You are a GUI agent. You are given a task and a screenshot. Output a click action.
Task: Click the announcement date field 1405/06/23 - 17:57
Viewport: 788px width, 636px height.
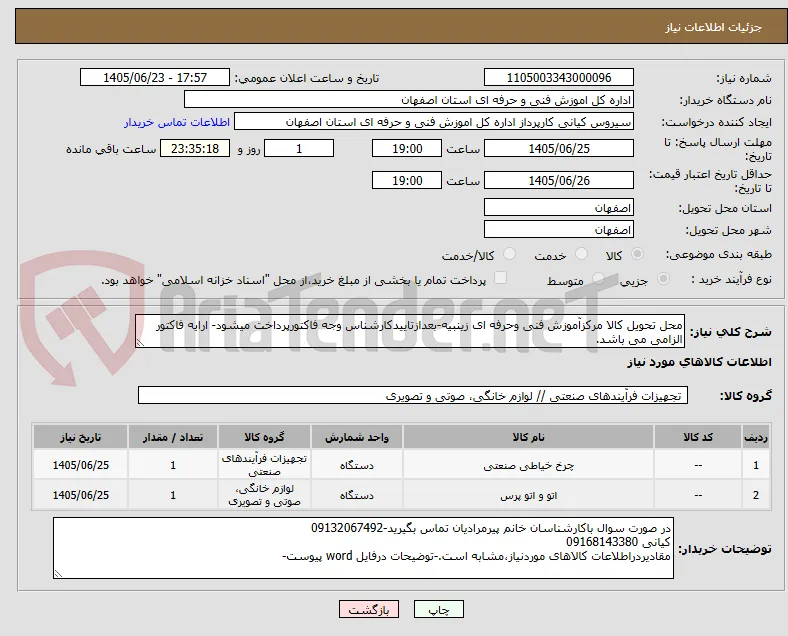pyautogui.click(x=155, y=78)
